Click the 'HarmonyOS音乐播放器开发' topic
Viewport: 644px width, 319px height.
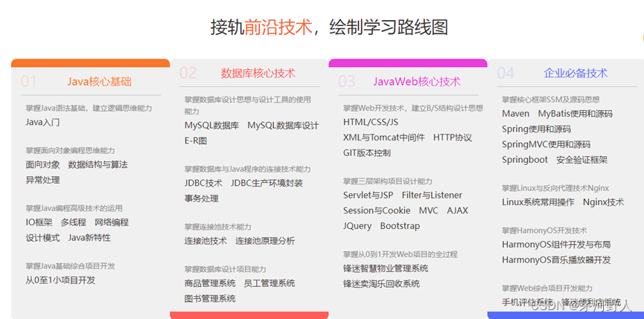click(x=556, y=260)
